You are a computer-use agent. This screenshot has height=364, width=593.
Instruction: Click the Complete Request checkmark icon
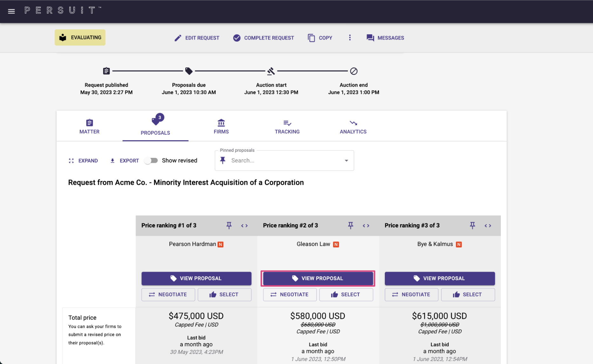237,38
